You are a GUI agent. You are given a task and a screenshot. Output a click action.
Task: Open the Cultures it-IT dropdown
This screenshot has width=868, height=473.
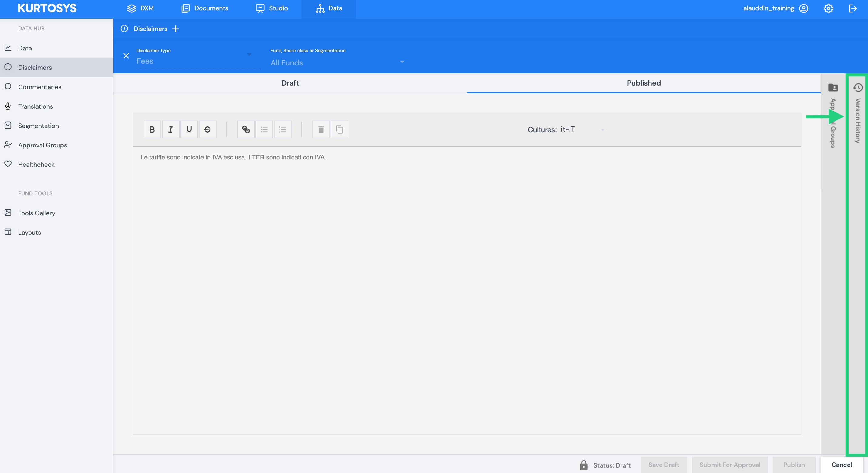pyautogui.click(x=583, y=129)
